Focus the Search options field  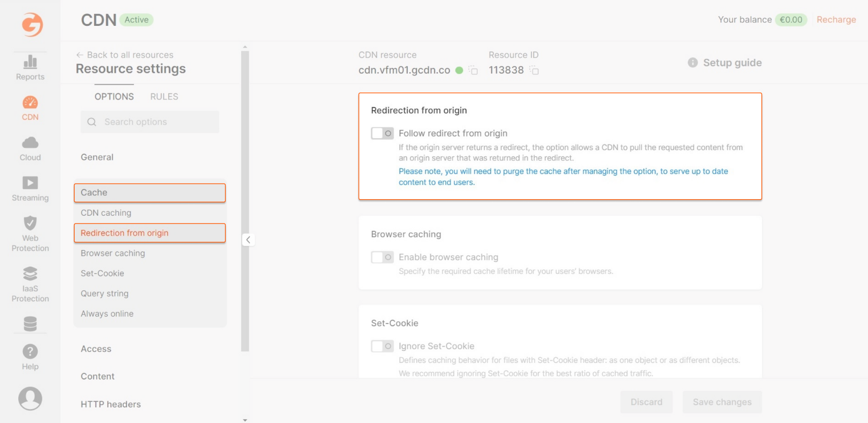coord(150,122)
